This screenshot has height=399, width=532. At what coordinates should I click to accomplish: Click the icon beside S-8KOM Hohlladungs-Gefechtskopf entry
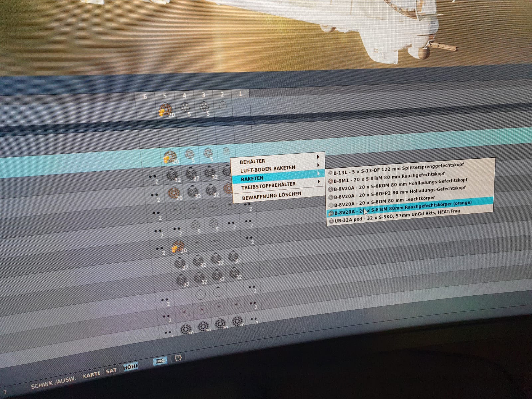pos(331,189)
